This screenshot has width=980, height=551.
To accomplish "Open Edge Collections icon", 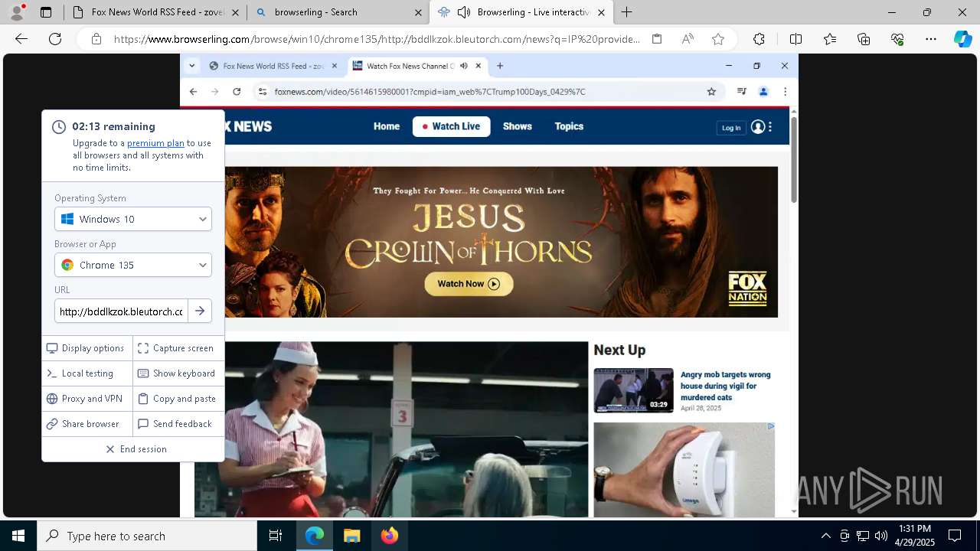I will (x=864, y=39).
